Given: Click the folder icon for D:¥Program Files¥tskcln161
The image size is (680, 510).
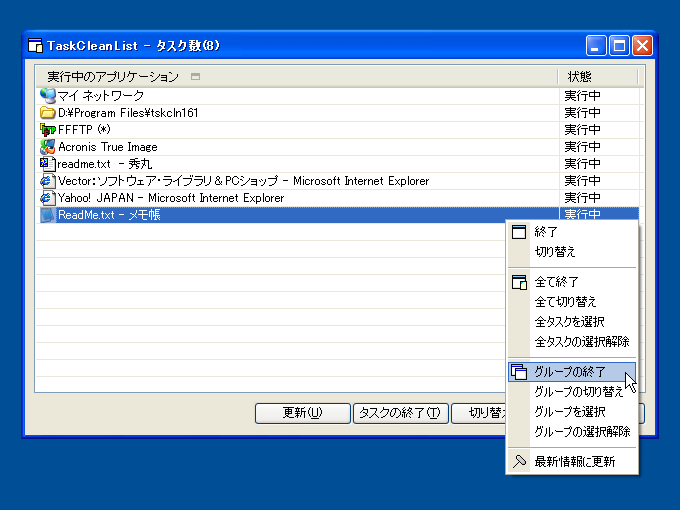Looking at the screenshot, I should 48,113.
